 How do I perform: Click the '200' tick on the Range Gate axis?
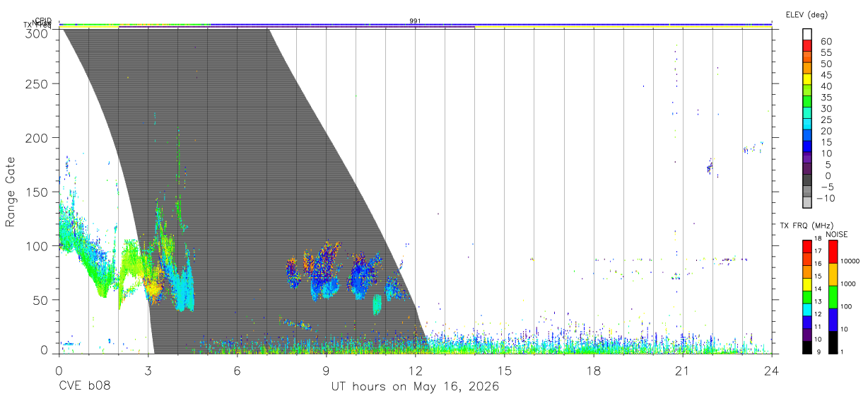[37, 137]
